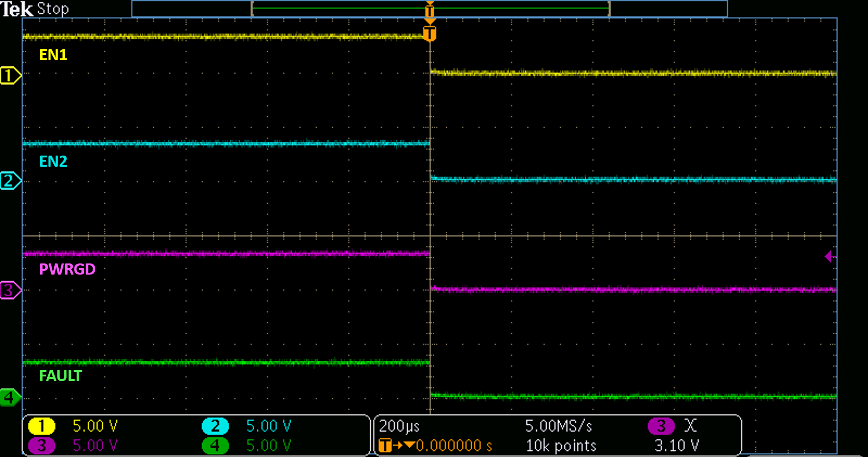Select trigger source channel 3 badge beside slope icon
This screenshot has width=868, height=457.
pos(661,426)
